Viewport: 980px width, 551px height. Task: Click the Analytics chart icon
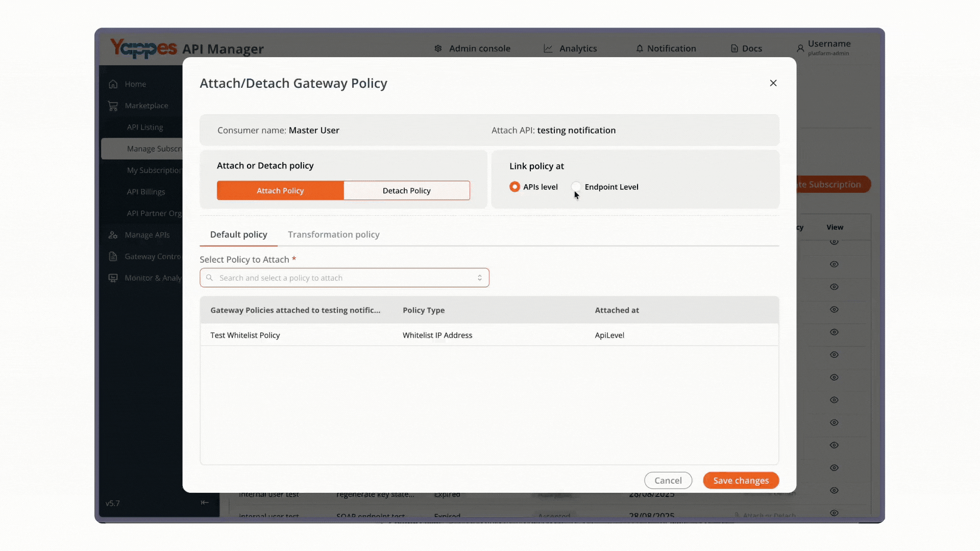click(548, 48)
